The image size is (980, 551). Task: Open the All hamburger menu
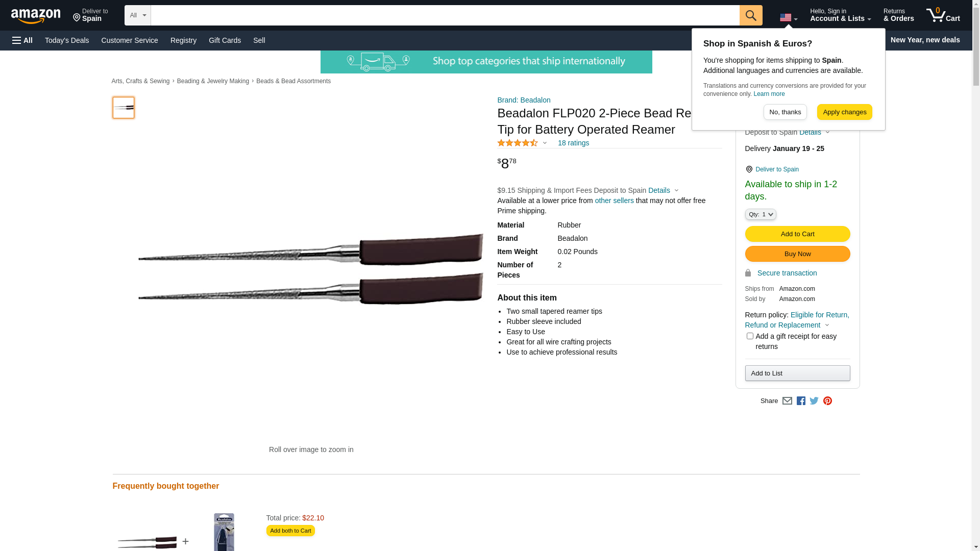click(x=22, y=40)
